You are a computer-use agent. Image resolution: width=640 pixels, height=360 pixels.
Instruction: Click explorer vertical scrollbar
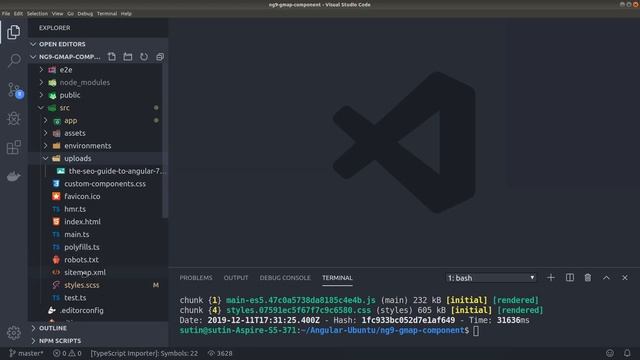tap(165, 141)
